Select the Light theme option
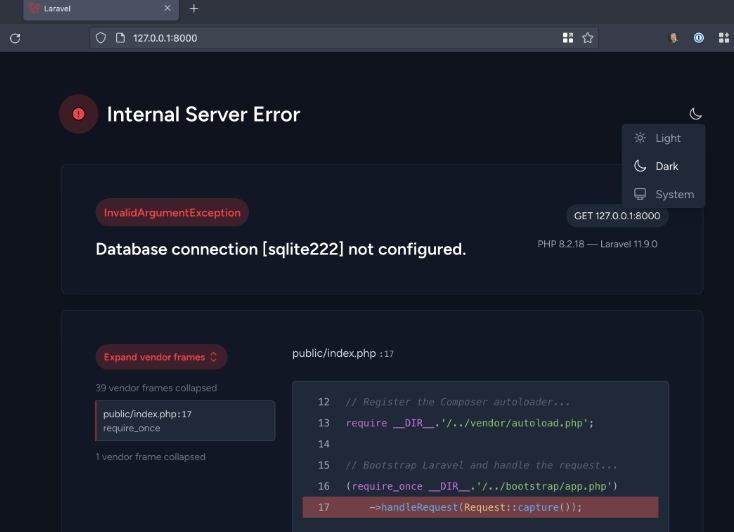Screen dimensions: 734x532 [663, 138]
